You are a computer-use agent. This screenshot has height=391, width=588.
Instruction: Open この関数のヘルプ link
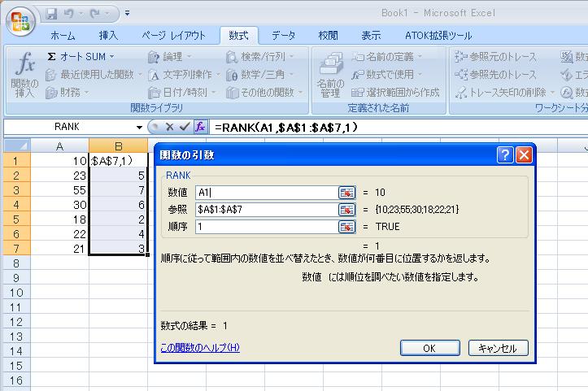(200, 348)
